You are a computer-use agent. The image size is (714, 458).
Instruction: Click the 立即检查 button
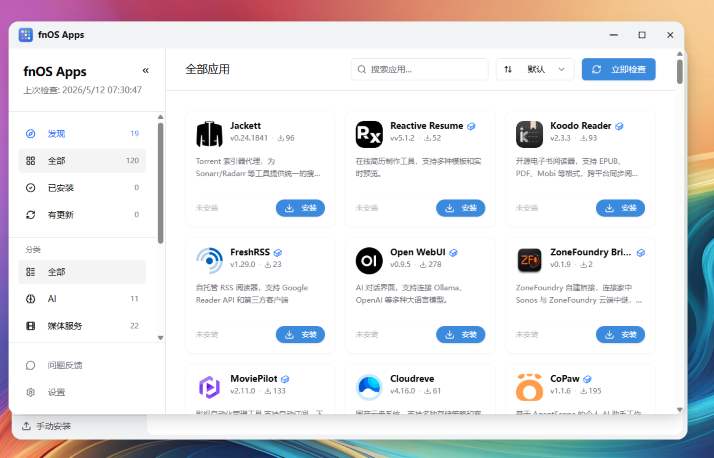click(x=618, y=69)
